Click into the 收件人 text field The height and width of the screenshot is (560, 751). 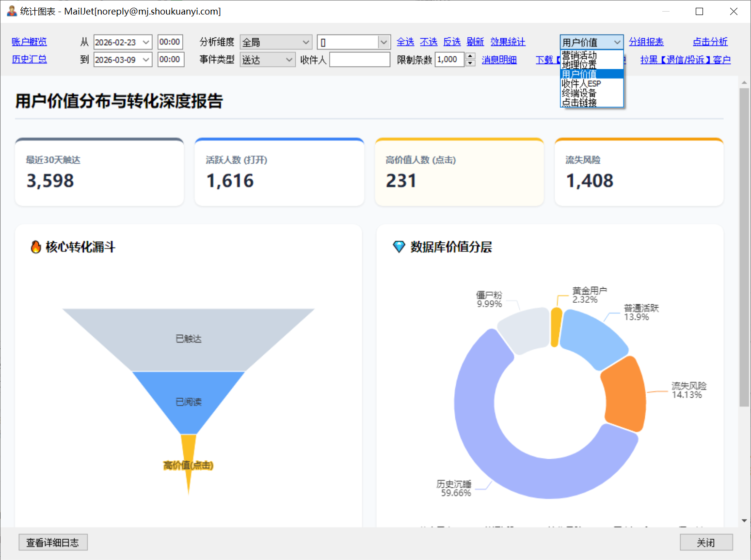click(359, 60)
